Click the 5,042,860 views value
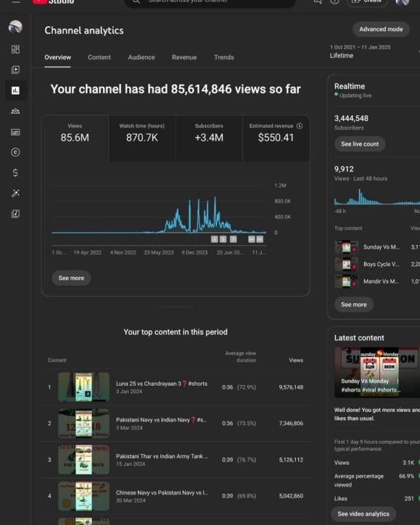Image resolution: width=420 pixels, height=525 pixels. click(x=291, y=496)
